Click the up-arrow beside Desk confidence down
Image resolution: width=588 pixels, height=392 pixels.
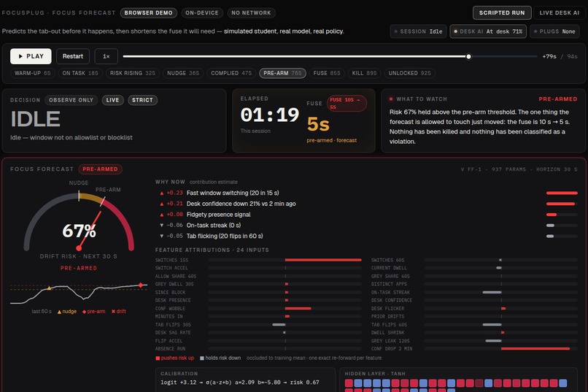tap(162, 204)
